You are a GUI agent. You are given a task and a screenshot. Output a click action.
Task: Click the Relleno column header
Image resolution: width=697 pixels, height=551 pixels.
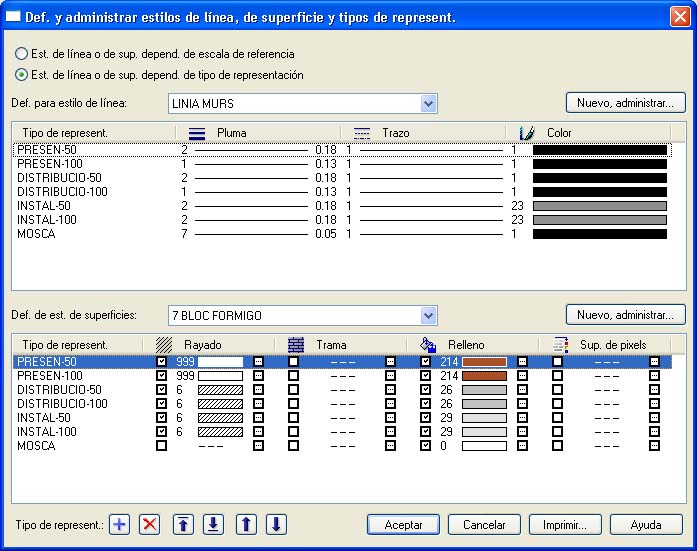coord(473,345)
